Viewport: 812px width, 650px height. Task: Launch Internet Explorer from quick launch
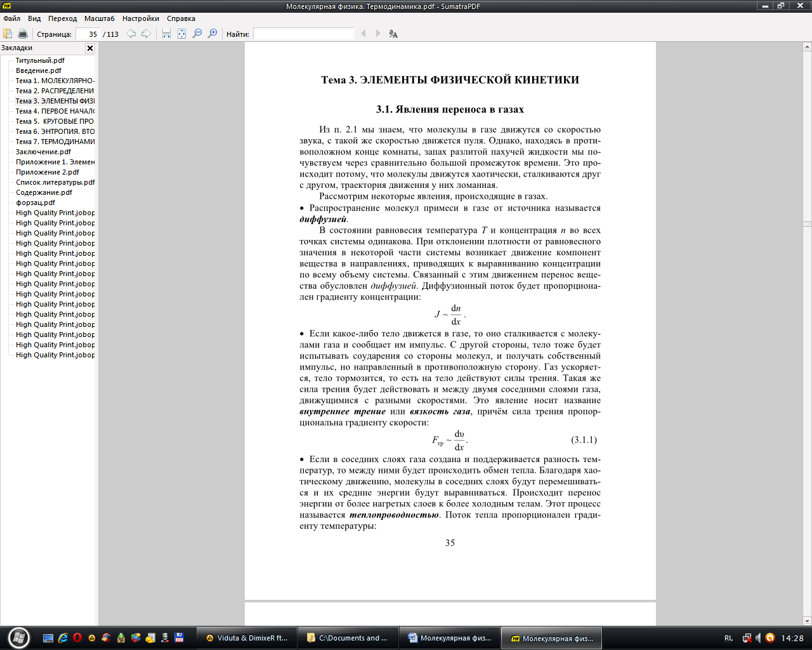point(63,638)
